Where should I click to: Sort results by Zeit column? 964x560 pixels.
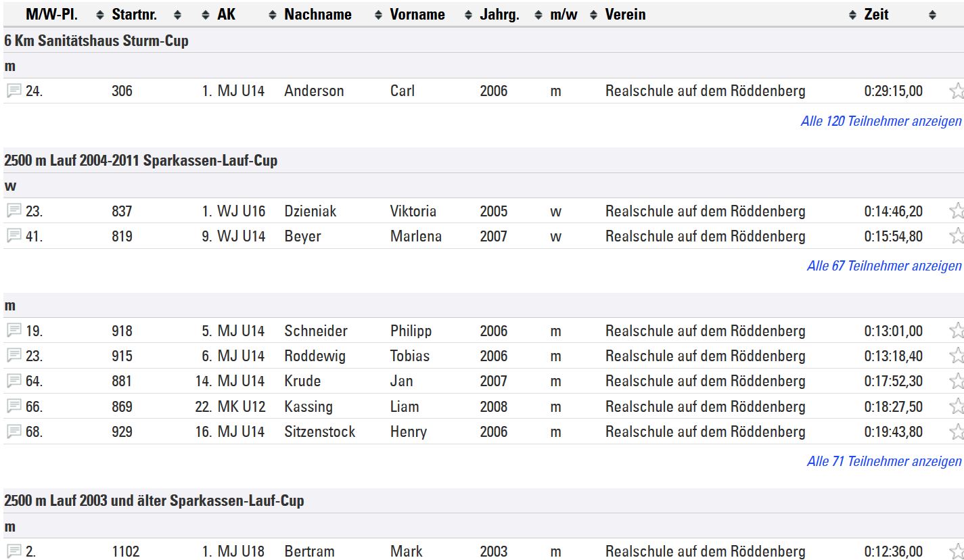[876, 14]
